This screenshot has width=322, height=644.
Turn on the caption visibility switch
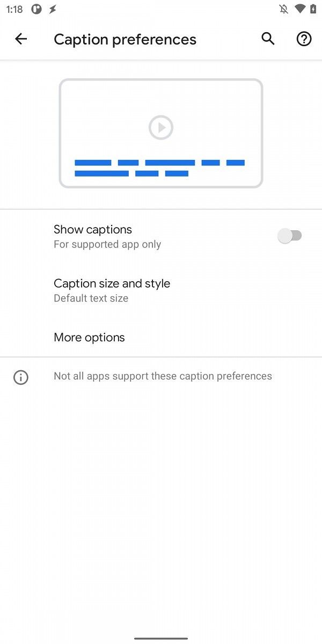click(x=290, y=235)
